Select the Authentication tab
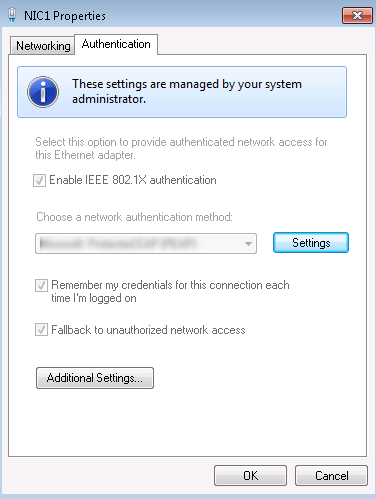Viewport: 376px width, 499px height. click(x=116, y=44)
